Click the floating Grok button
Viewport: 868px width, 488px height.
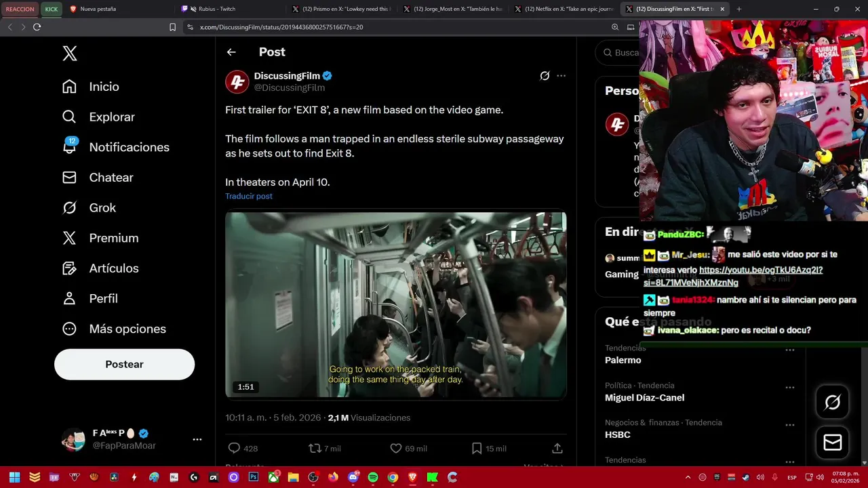(x=832, y=403)
